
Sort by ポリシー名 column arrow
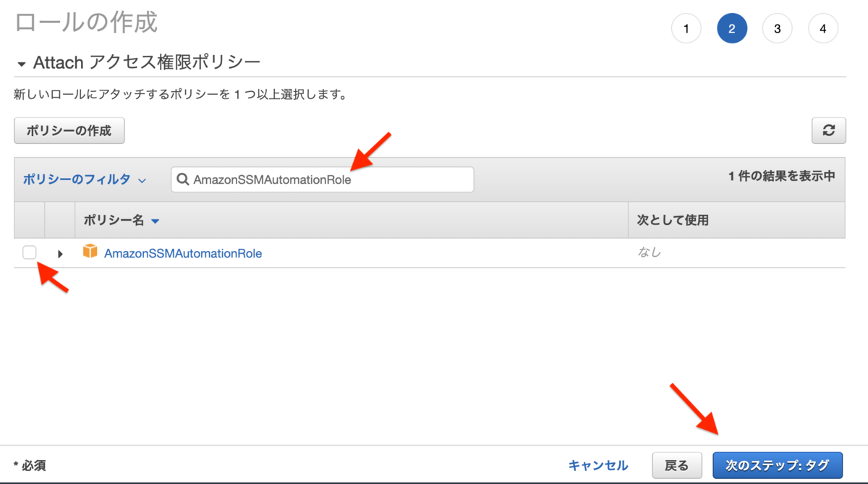click(x=155, y=221)
